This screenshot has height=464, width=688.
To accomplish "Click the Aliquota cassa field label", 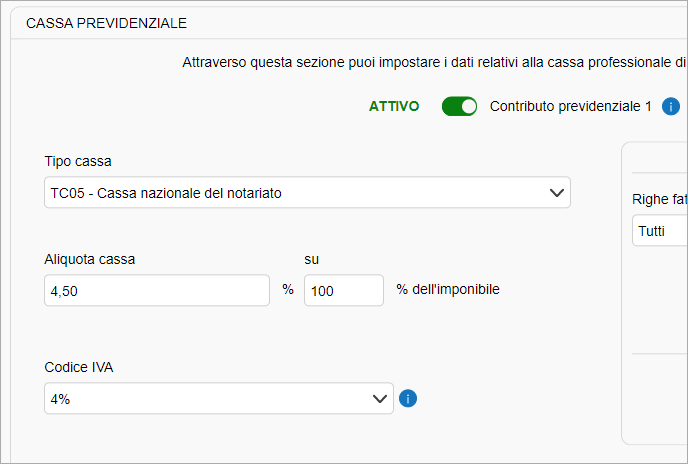I will 90,259.
